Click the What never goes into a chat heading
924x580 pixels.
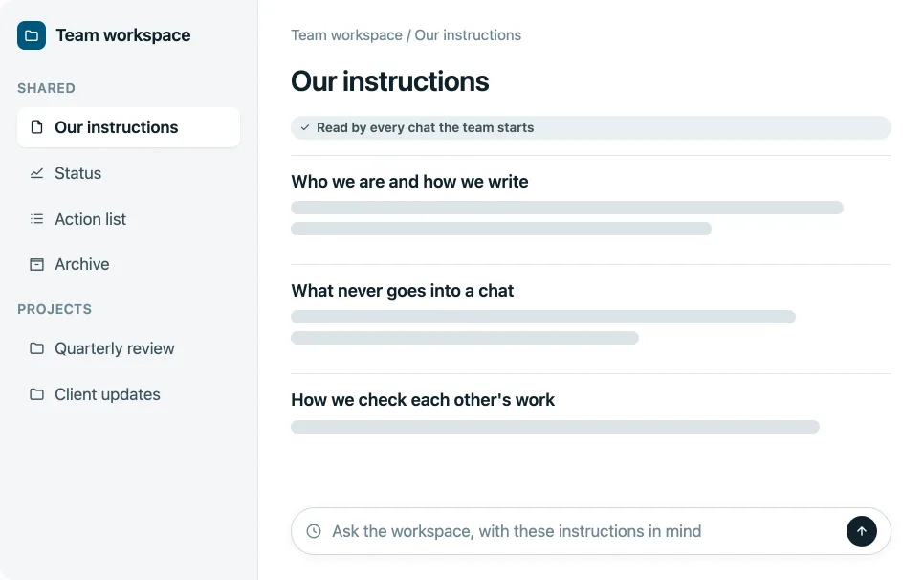coord(403,291)
